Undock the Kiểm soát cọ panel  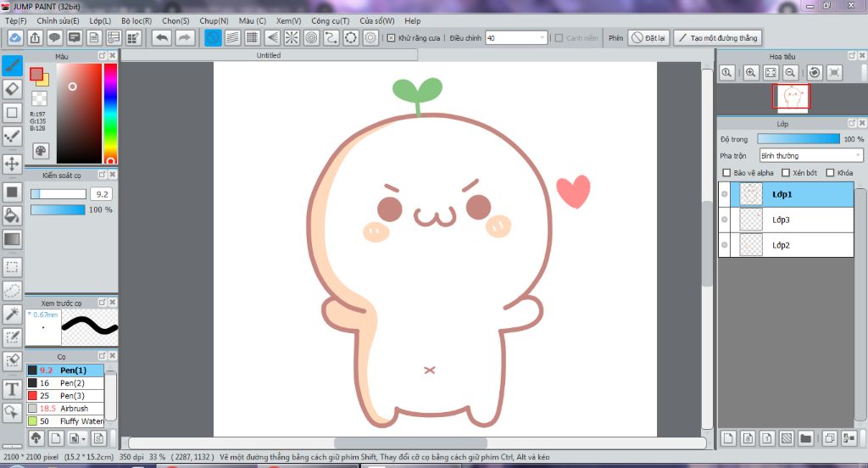102,175
